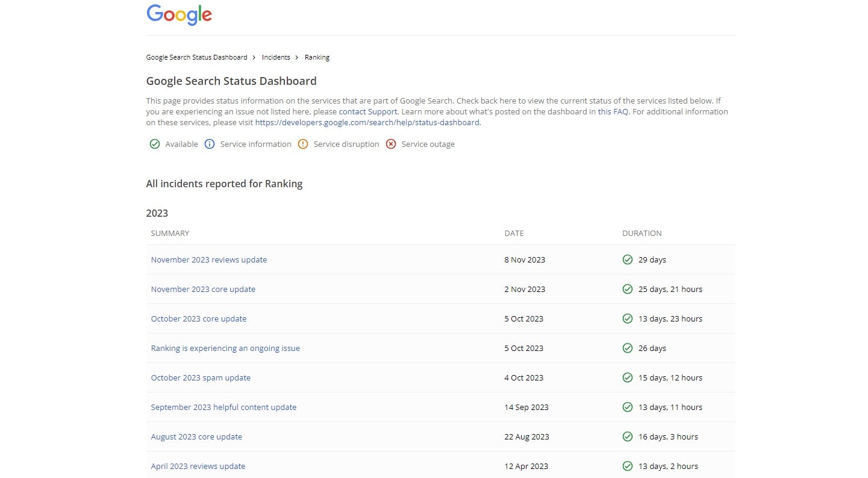Click the DURATION column header
The width and height of the screenshot is (868, 478).
pos(642,233)
